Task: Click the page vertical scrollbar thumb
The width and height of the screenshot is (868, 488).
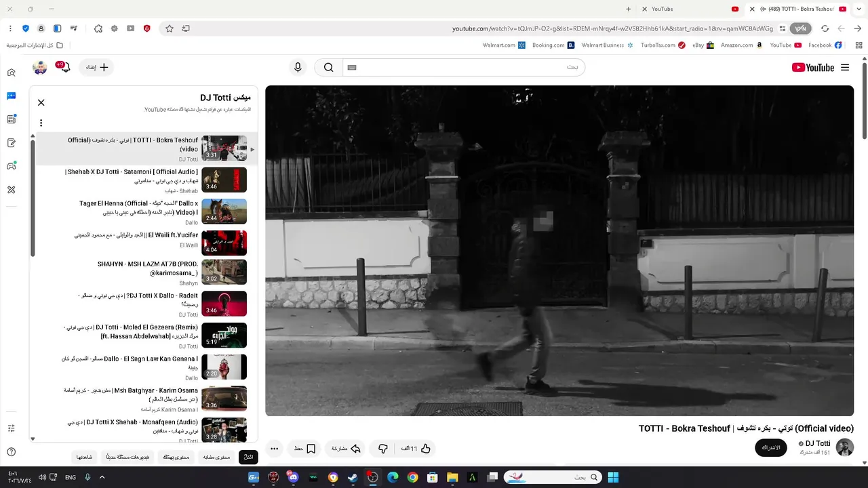Action: point(864,102)
